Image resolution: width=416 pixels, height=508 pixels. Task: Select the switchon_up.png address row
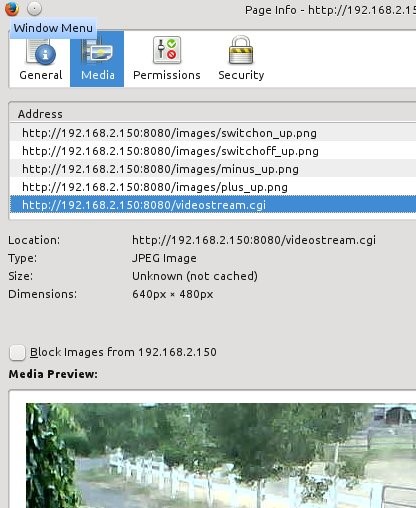pos(213,133)
